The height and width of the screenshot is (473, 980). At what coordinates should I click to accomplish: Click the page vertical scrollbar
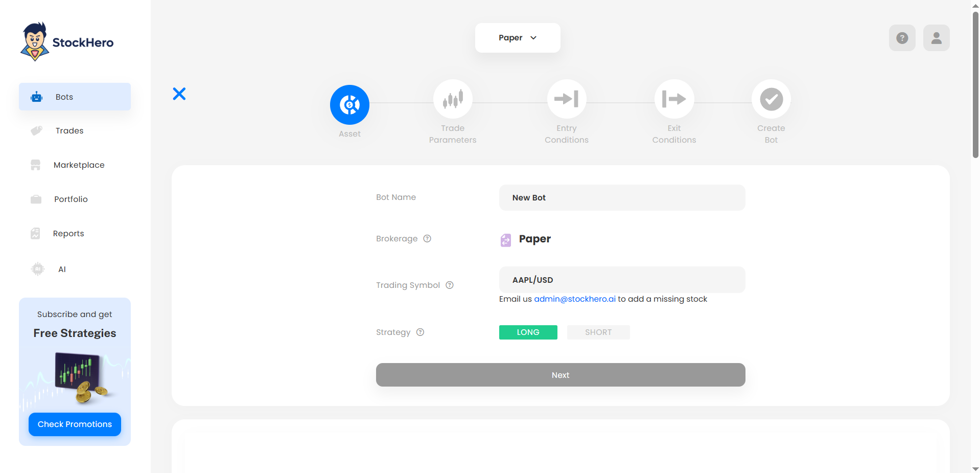click(x=975, y=84)
